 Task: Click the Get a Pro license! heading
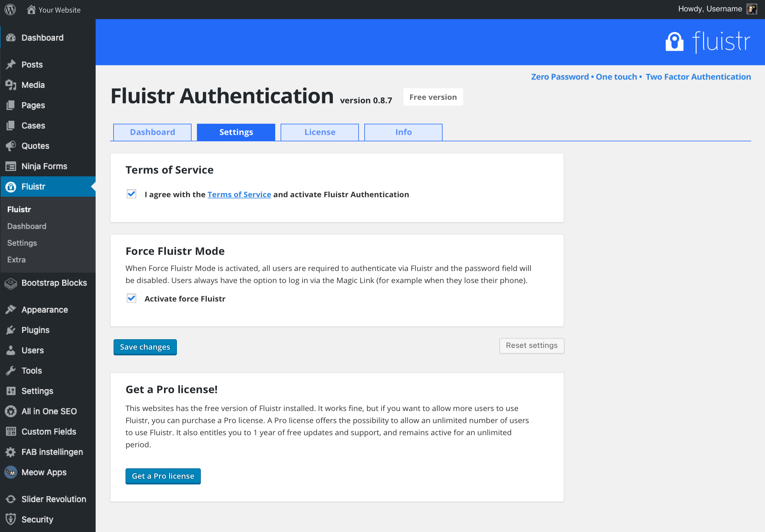[x=172, y=390]
